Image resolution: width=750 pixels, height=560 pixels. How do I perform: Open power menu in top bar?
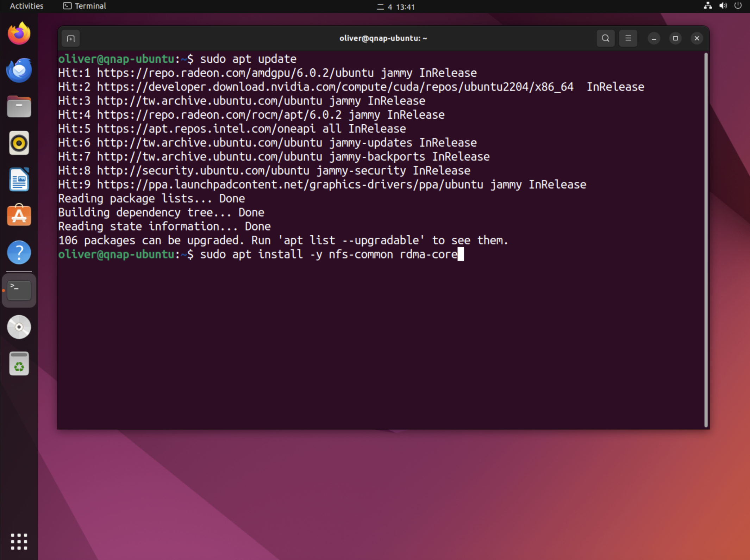(738, 6)
